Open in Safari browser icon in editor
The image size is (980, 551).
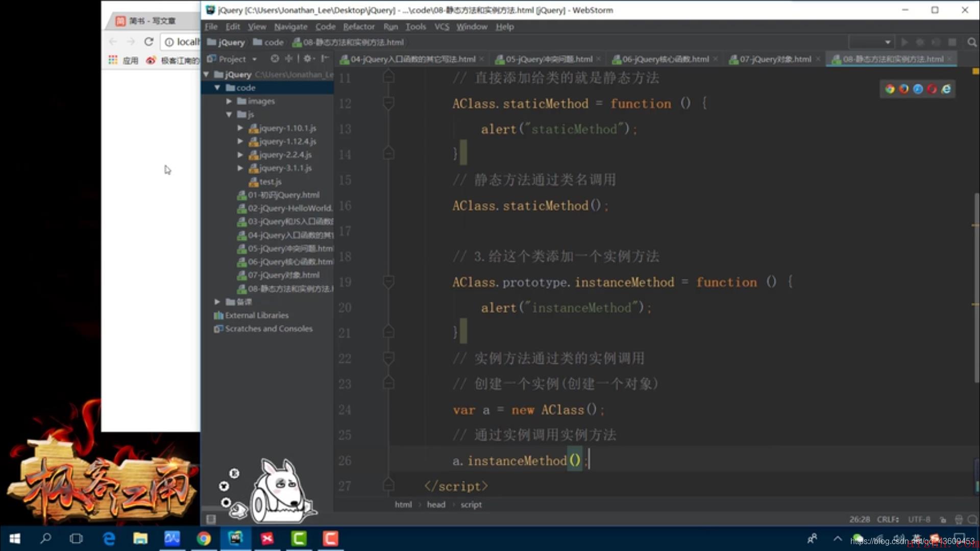(918, 89)
